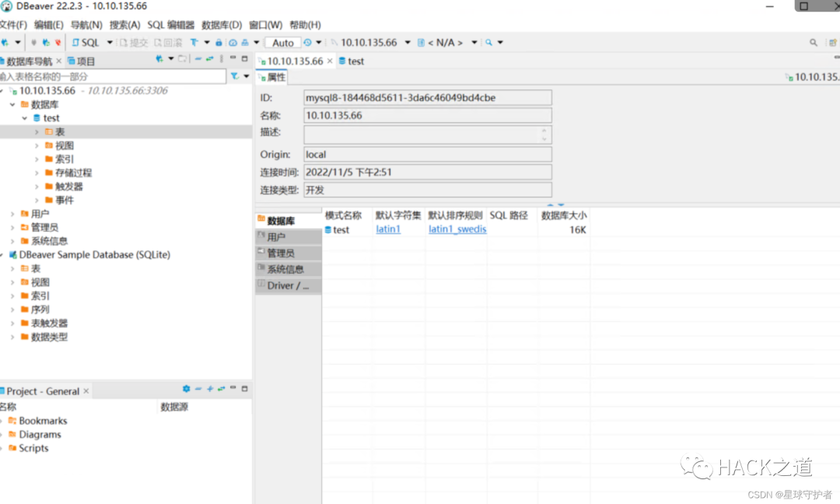The width and height of the screenshot is (840, 504).
Task: Select the 事件 folder in the tree
Action: 65,201
